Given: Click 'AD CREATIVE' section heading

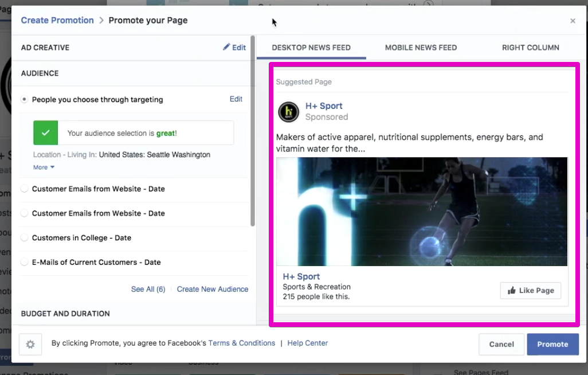Looking at the screenshot, I should pos(45,48).
